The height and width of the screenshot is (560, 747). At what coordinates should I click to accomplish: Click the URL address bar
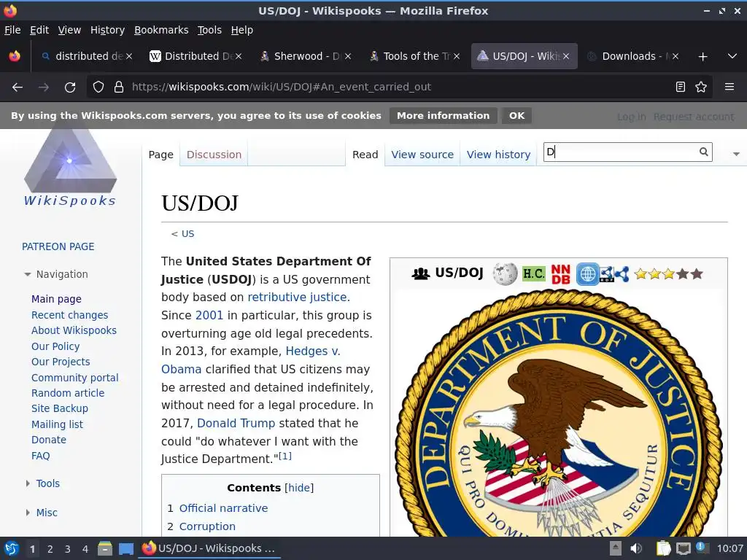pos(400,87)
